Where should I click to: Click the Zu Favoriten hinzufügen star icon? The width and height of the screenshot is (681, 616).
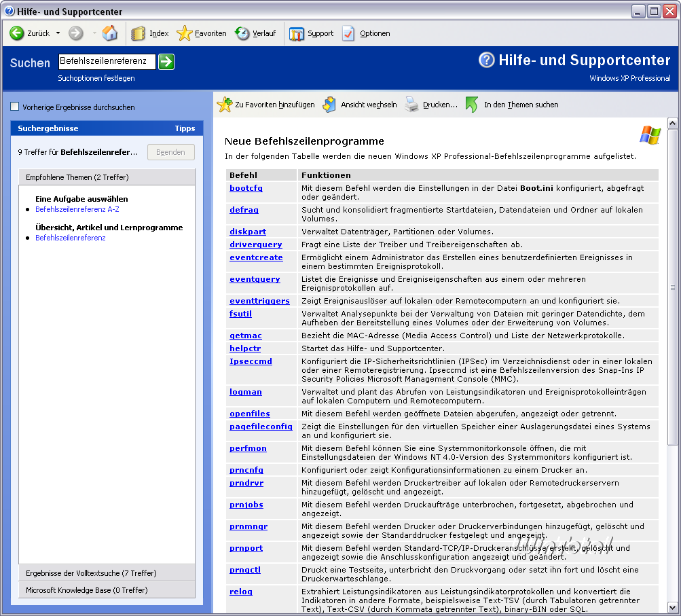225,105
